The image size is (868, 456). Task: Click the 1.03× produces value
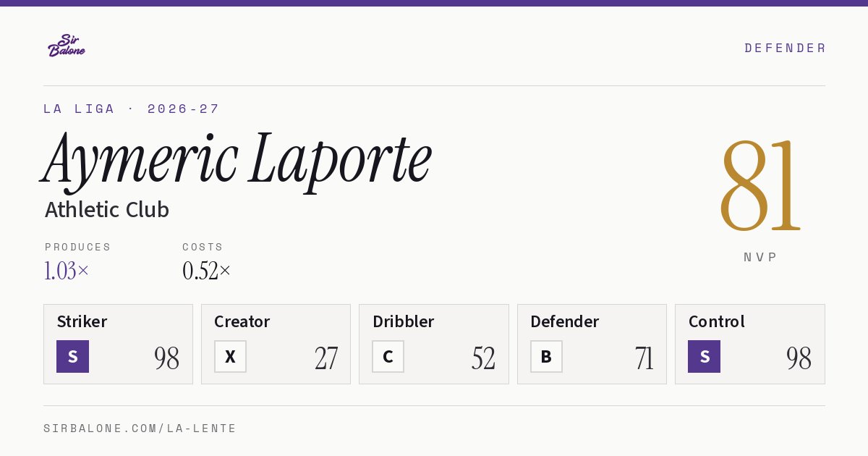(x=67, y=271)
